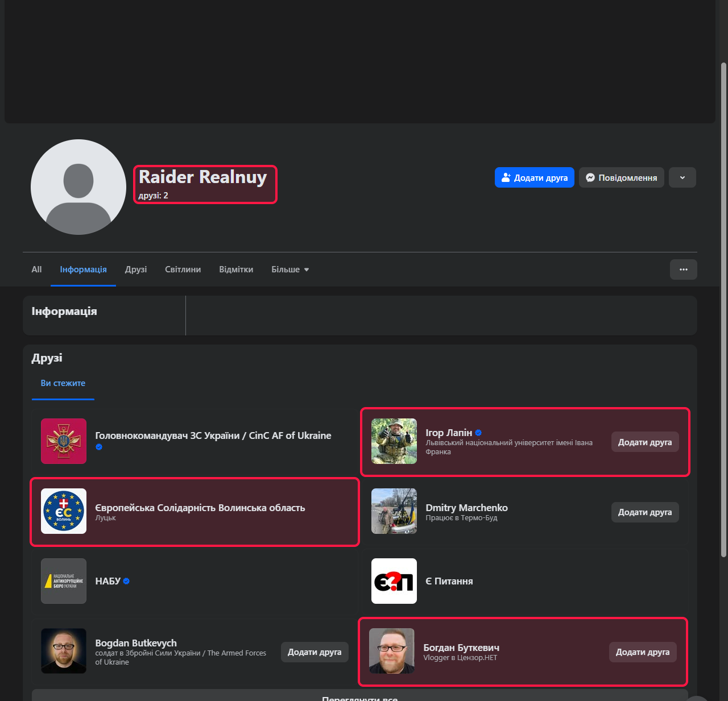Open the Є Питання page link
Screen dimensions: 728x701
click(x=449, y=581)
